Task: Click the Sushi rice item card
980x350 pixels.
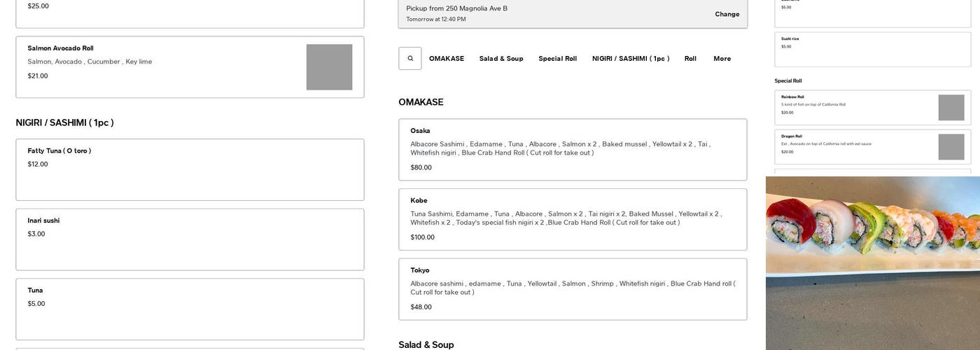Action: click(872, 49)
